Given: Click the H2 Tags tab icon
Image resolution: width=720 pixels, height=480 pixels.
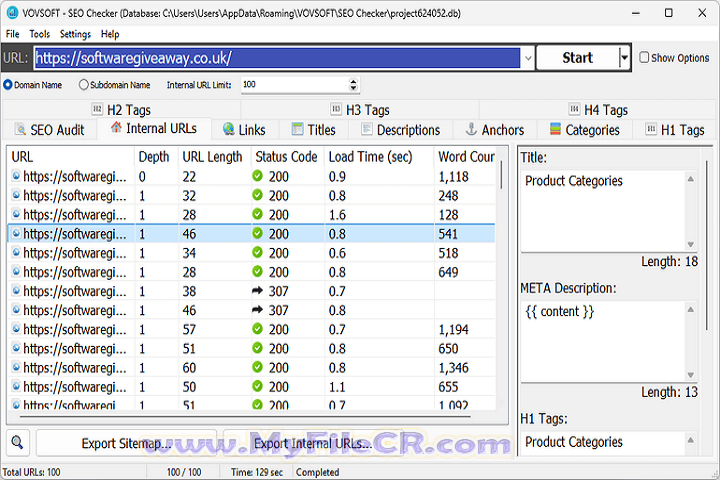Looking at the screenshot, I should pos(97,109).
